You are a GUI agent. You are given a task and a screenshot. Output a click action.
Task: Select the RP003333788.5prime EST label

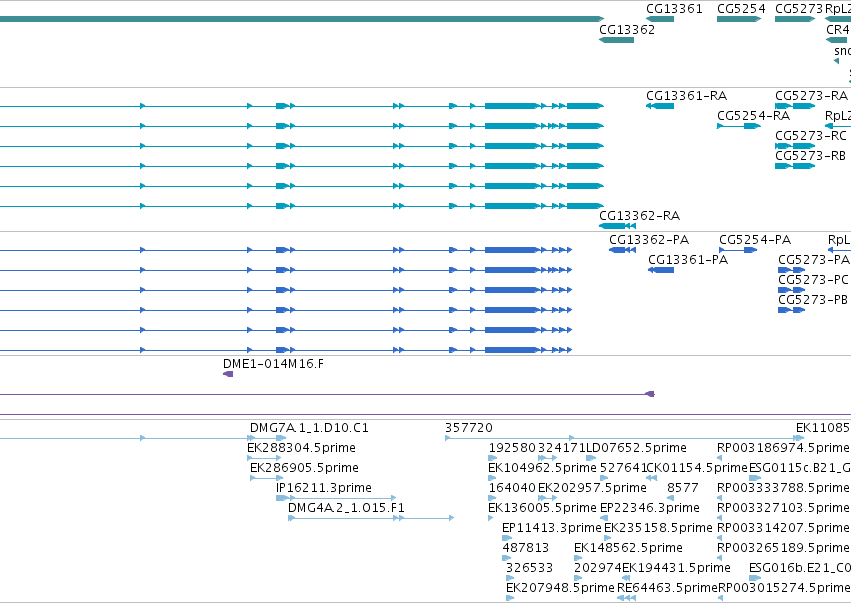point(783,487)
